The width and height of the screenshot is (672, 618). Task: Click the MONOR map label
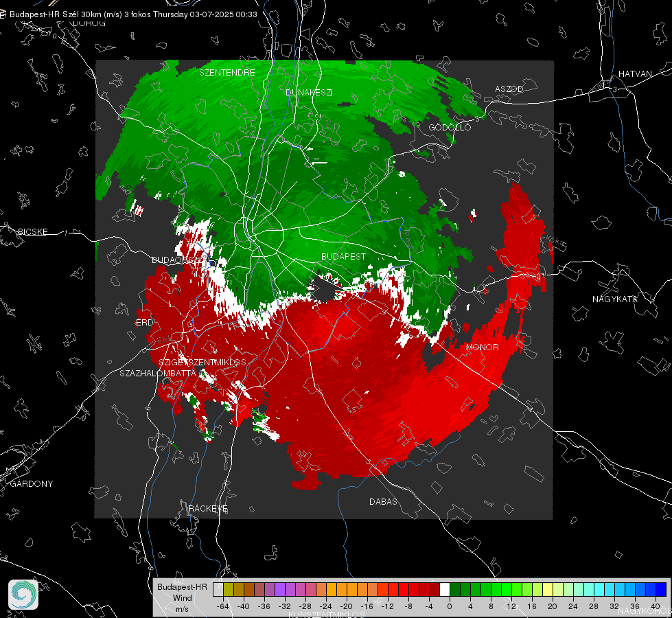point(483,347)
